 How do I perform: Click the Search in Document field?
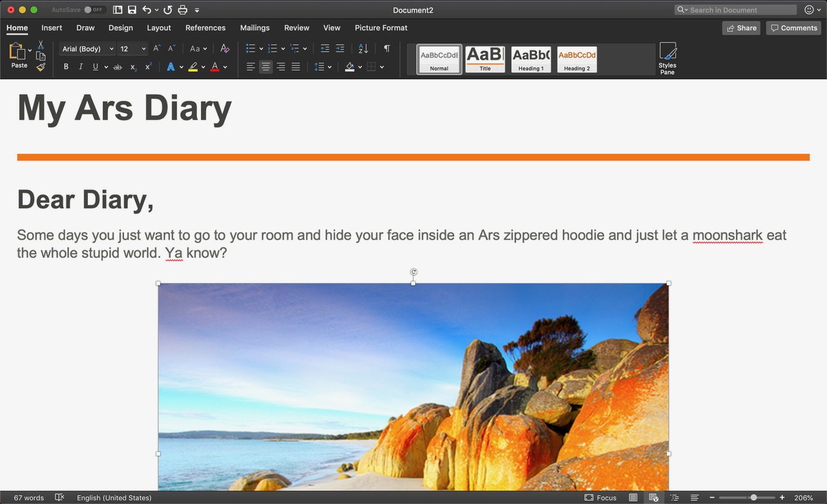[736, 10]
